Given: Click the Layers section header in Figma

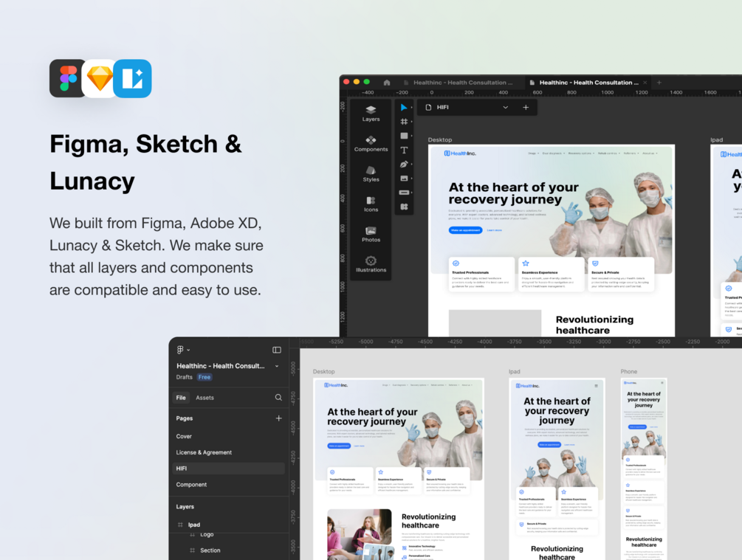Looking at the screenshot, I should coord(185,507).
